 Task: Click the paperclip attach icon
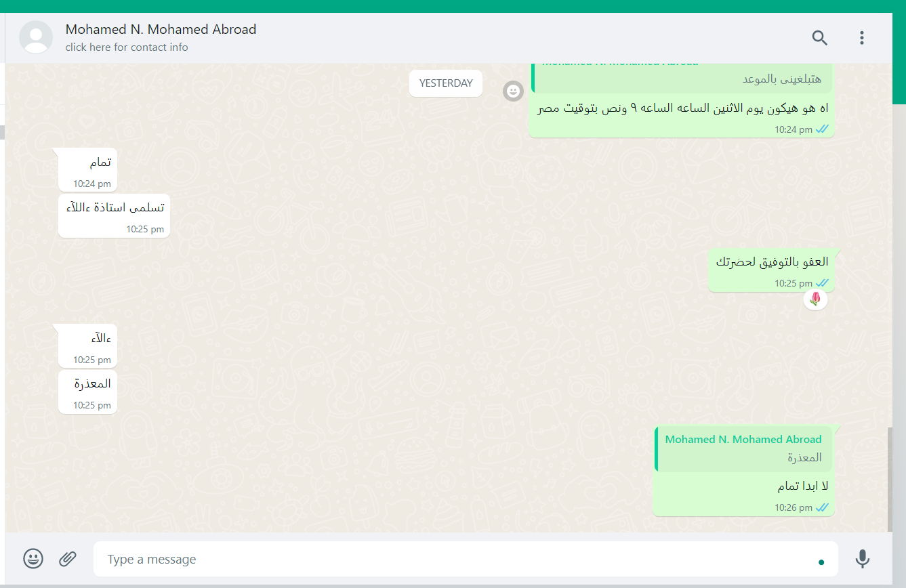tap(67, 558)
